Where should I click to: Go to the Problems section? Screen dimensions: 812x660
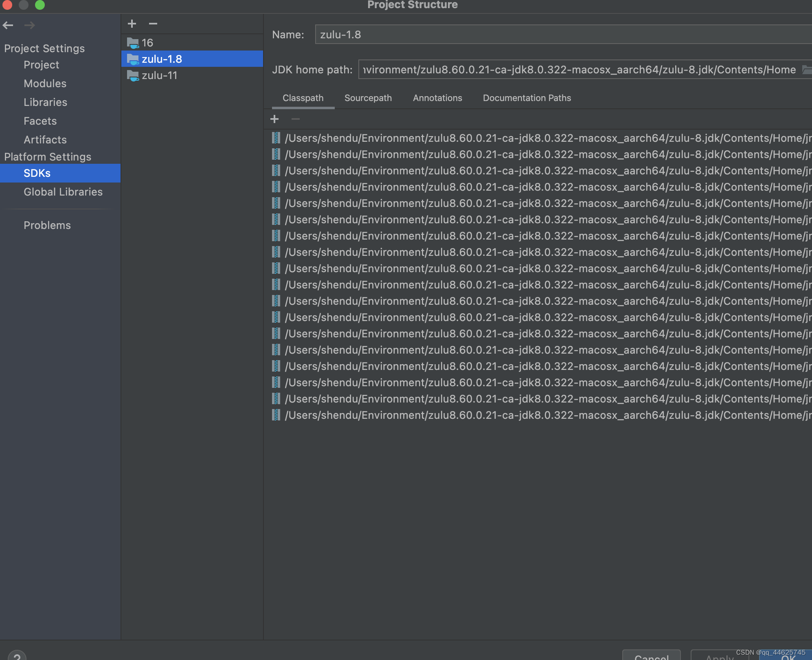click(x=47, y=225)
